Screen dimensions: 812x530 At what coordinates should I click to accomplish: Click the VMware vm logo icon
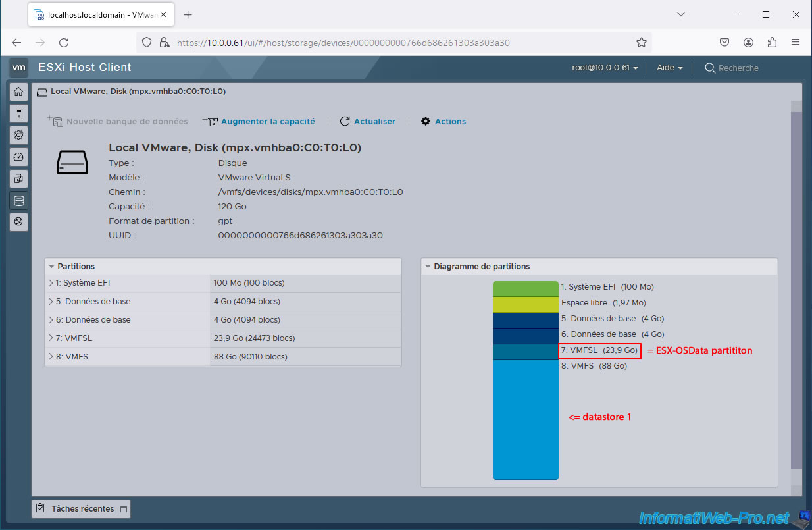(19, 68)
